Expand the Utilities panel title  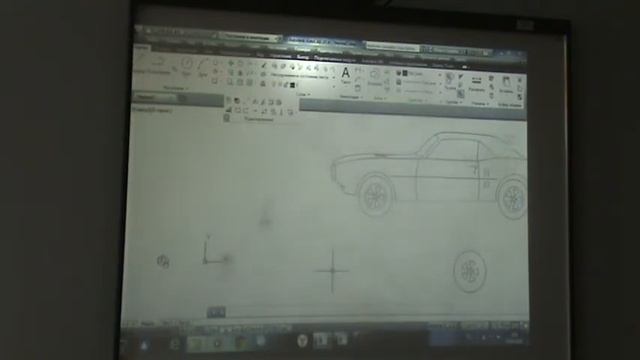[480, 104]
